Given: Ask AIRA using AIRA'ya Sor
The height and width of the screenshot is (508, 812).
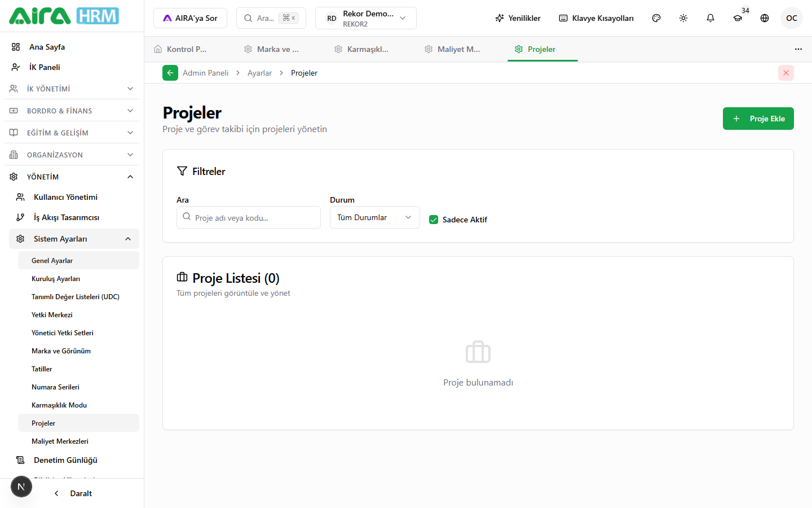Looking at the screenshot, I should (190, 18).
